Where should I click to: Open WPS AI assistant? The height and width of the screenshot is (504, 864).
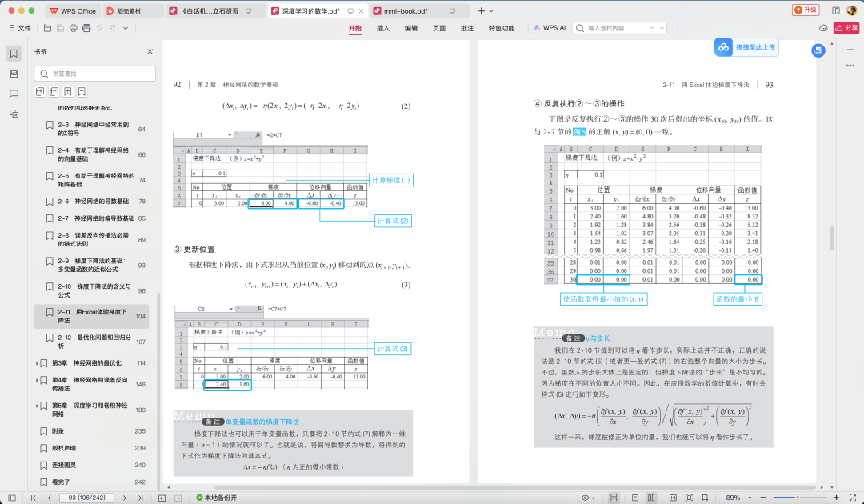pyautogui.click(x=550, y=28)
